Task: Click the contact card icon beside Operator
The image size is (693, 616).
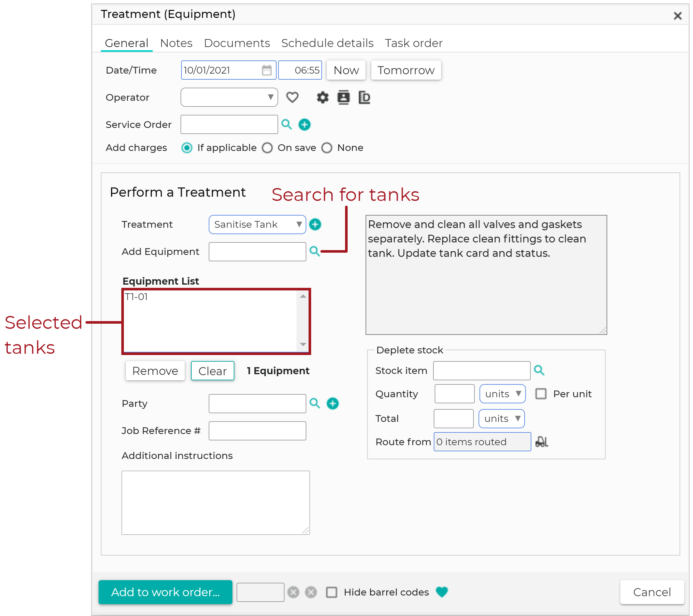Action: tap(343, 98)
